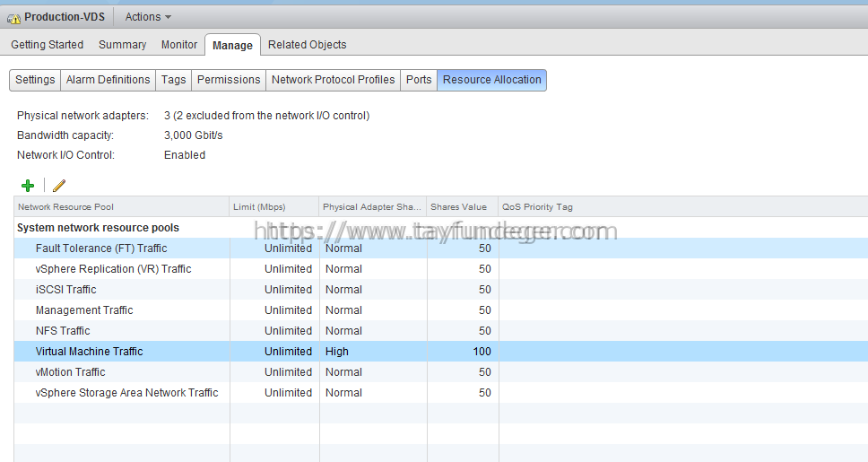Select the vSphere Replication (VR) Traffic row
This screenshot has height=462, width=868.
coord(440,268)
